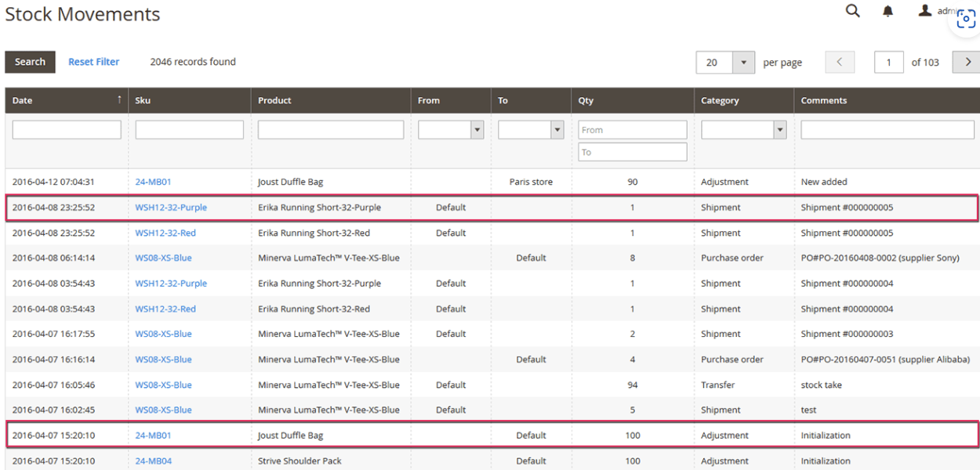Go to the next page of records
The height and width of the screenshot is (470, 980).
pyautogui.click(x=965, y=61)
